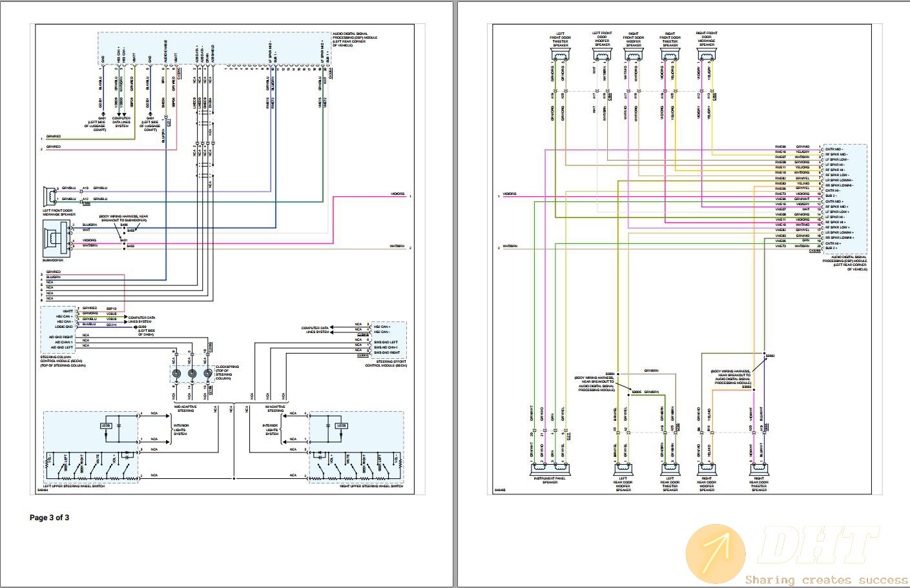Screen dimensions: 910x588
Task: Click the right page's DSP module title
Action: (x=845, y=263)
